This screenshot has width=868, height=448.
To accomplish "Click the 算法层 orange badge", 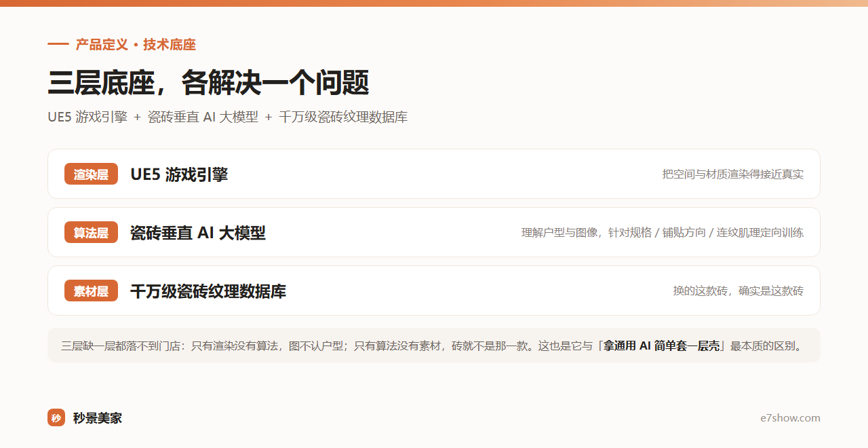I will (x=91, y=232).
